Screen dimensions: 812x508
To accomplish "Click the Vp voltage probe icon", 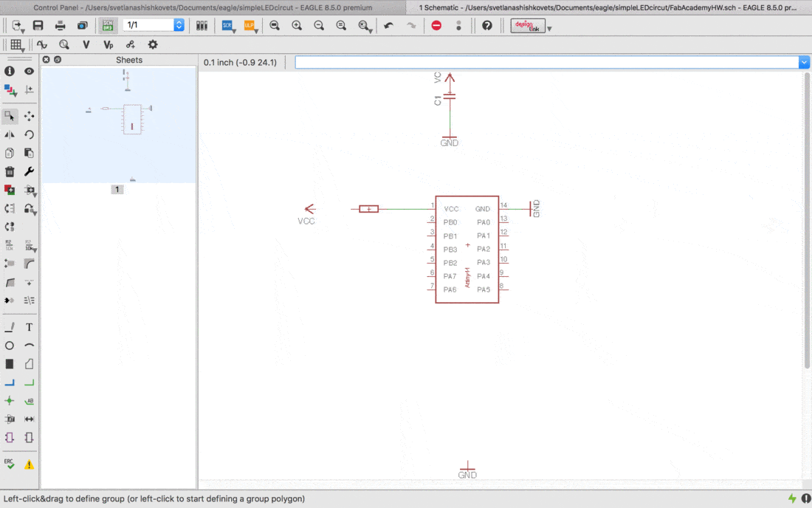I will coord(109,44).
